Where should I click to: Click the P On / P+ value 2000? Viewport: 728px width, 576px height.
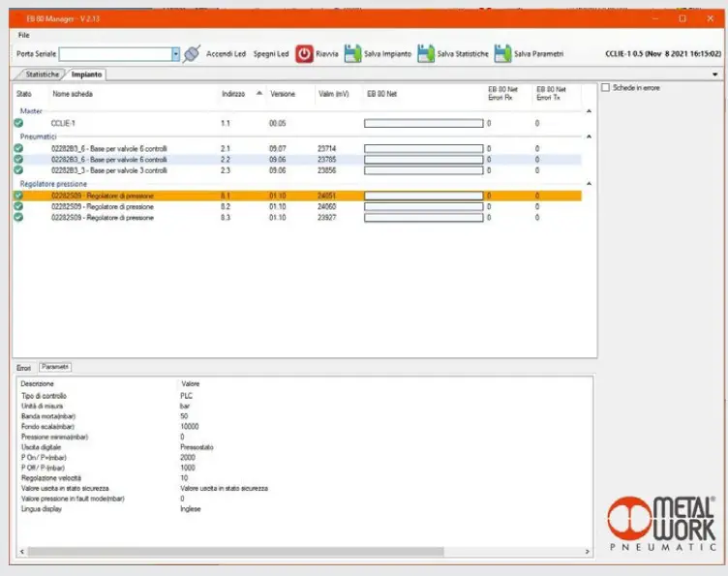point(188,458)
